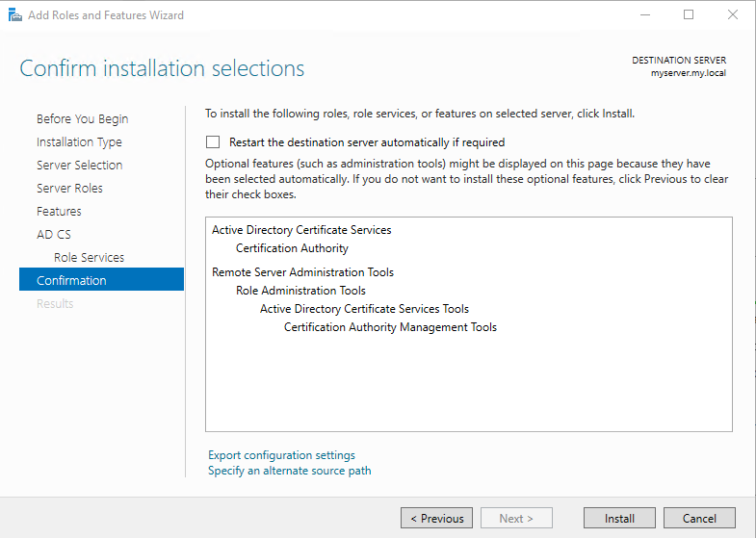Open the Installation Type step
This screenshot has width=756, height=538.
tap(79, 142)
